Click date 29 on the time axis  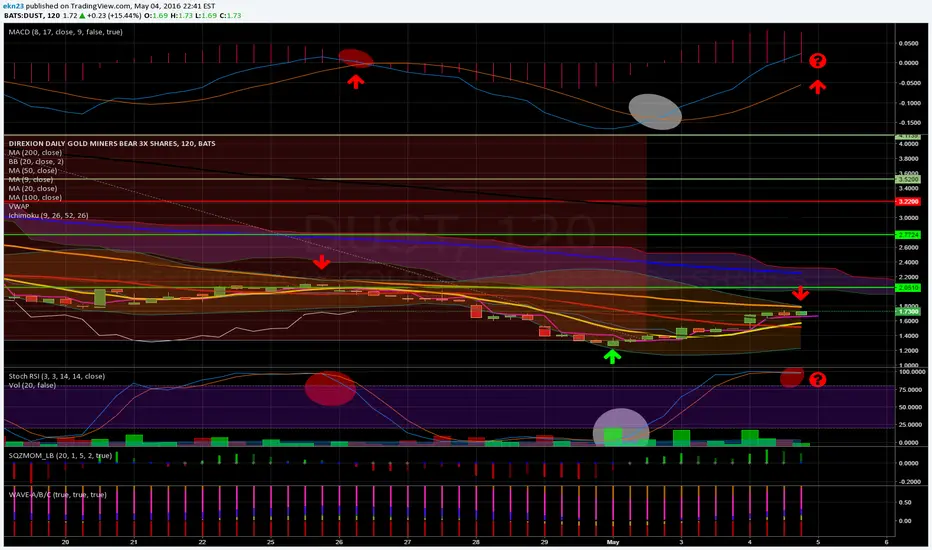coord(544,542)
